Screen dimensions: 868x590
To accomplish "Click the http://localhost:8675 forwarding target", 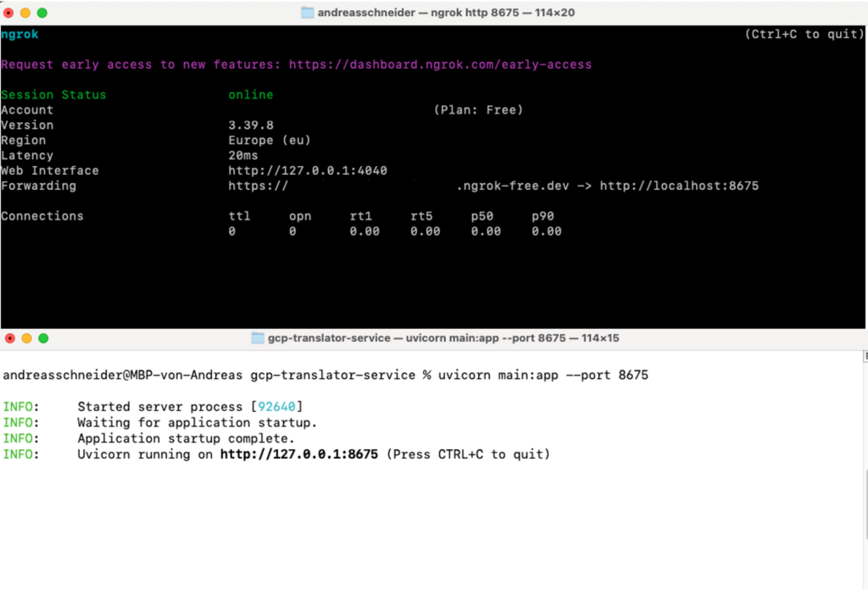I will click(x=679, y=186).
